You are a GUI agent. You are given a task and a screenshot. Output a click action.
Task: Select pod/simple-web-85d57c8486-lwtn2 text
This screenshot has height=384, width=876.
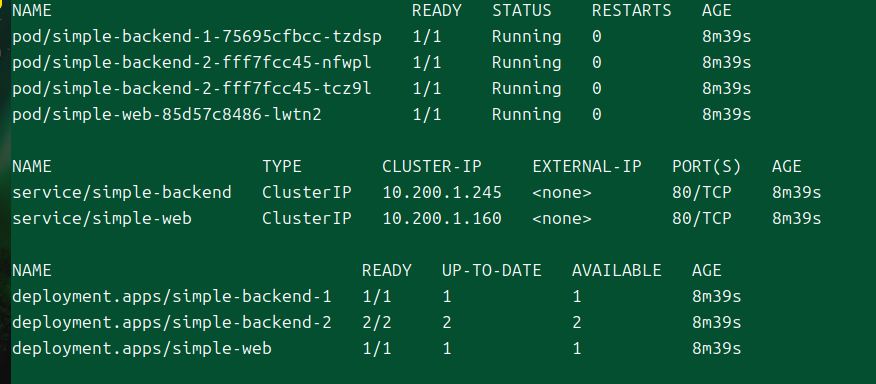166,115
